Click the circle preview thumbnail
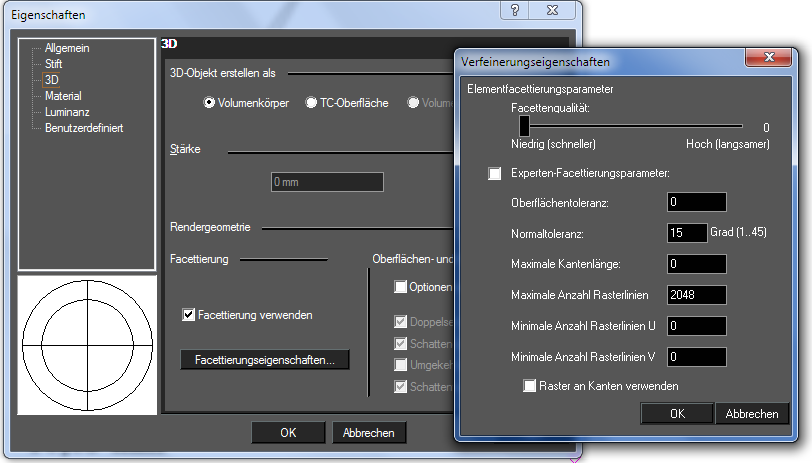812x463 pixels. [87, 345]
